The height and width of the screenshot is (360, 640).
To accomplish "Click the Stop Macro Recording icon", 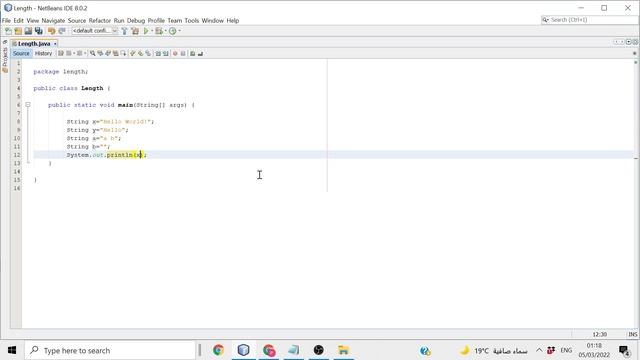I will tap(183, 53).
